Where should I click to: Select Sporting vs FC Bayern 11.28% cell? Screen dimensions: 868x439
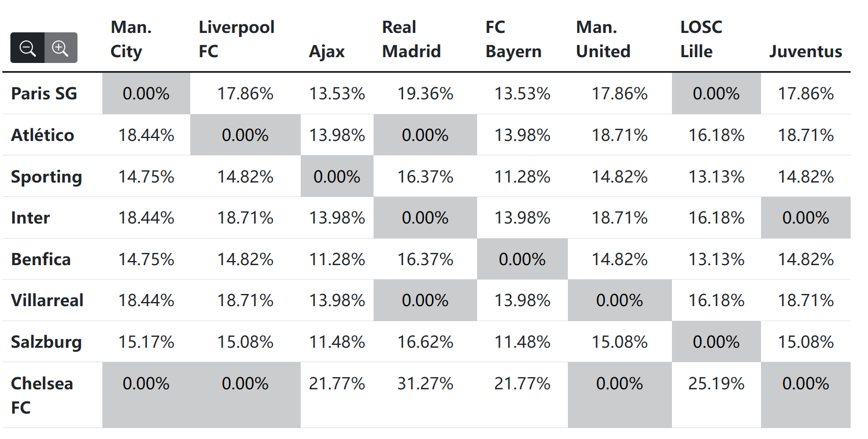522,177
